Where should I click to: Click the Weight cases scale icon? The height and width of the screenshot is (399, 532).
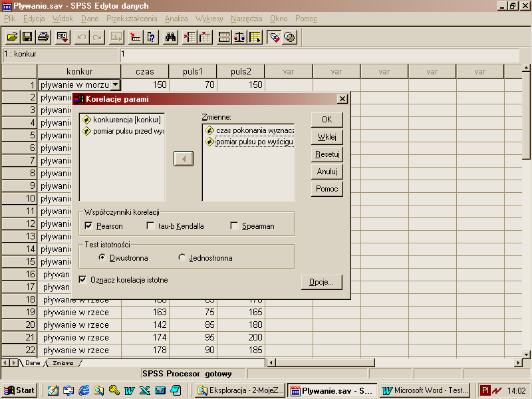click(x=239, y=37)
